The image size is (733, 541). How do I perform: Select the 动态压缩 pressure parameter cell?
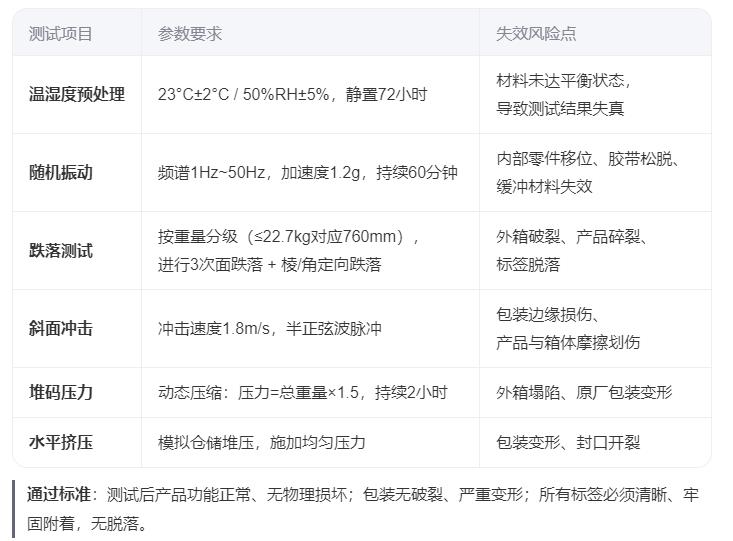302,392
